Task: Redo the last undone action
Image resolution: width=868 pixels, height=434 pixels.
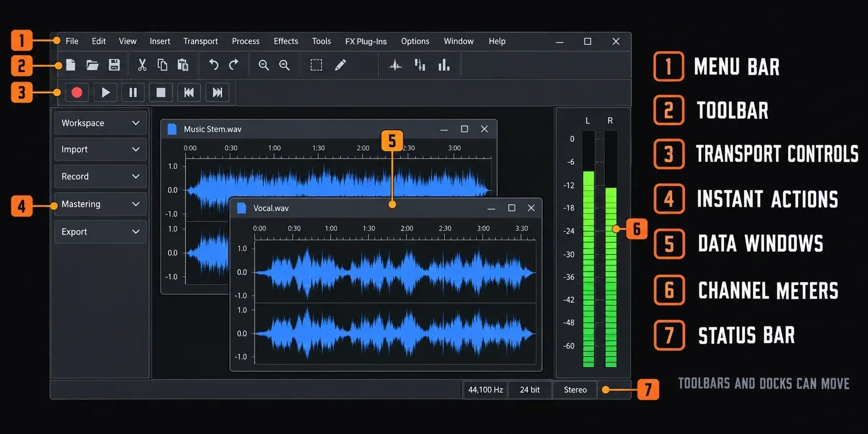Action: coord(234,65)
